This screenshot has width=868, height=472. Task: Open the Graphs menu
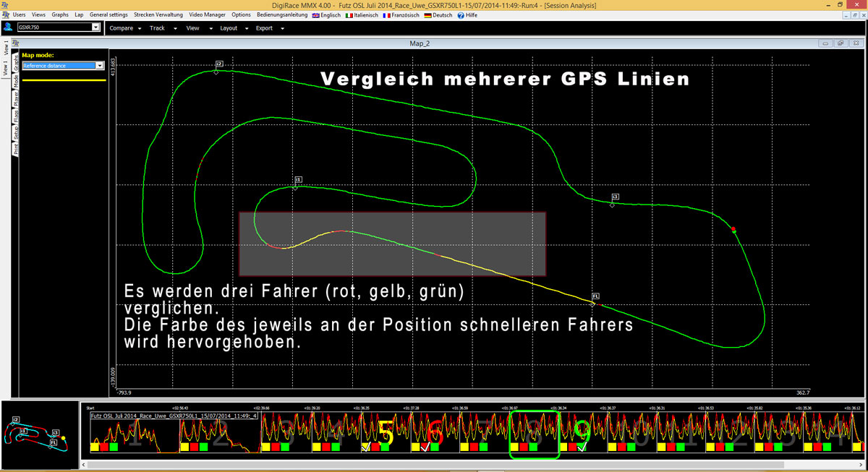click(x=60, y=14)
